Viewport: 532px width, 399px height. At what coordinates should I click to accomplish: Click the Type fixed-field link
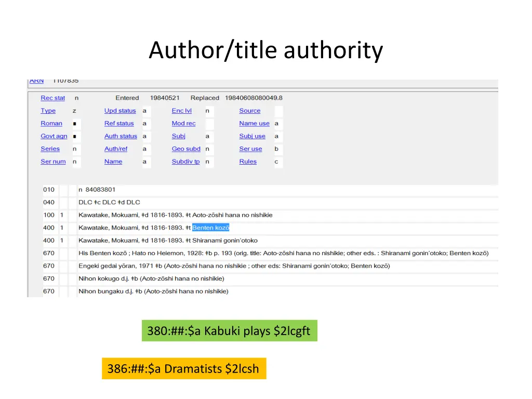click(x=48, y=111)
